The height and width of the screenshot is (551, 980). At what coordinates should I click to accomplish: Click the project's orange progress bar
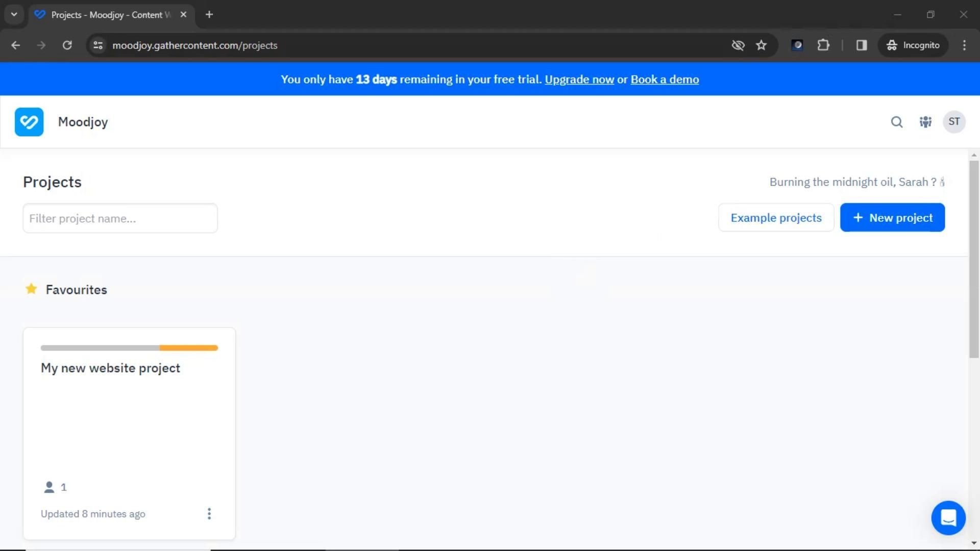pyautogui.click(x=189, y=348)
